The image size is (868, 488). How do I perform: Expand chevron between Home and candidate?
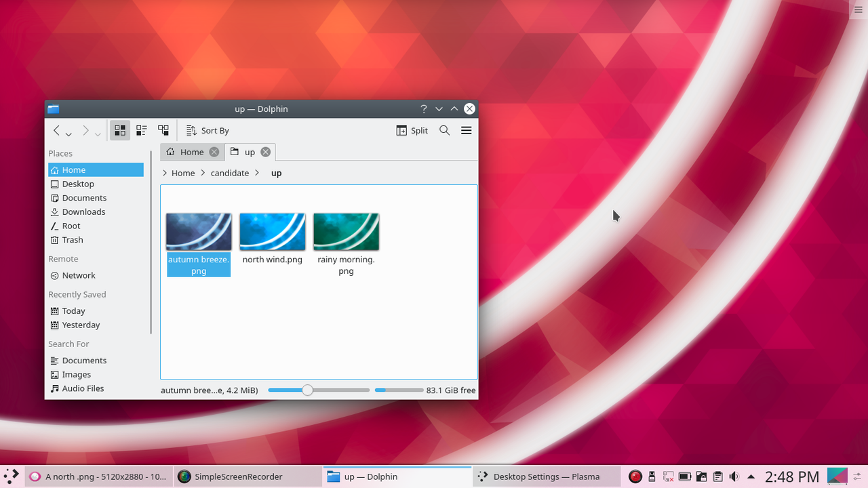point(202,173)
